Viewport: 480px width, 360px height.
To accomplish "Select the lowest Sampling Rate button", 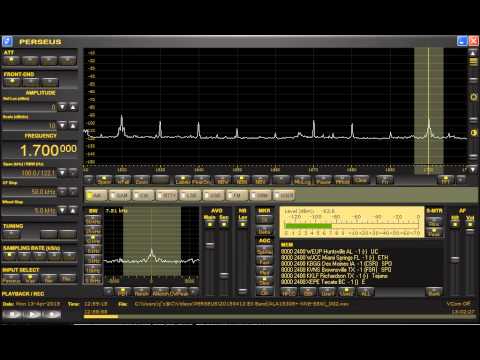I will 9,256.
